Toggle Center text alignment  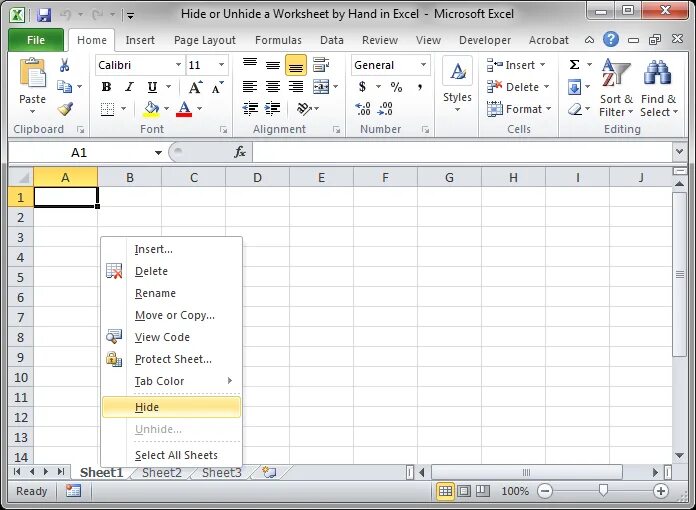coord(273,87)
